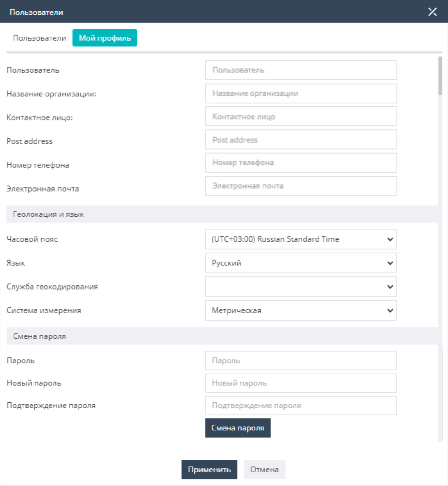Expand the Служба геокодирования dropdown
448x486 pixels.
point(301,287)
